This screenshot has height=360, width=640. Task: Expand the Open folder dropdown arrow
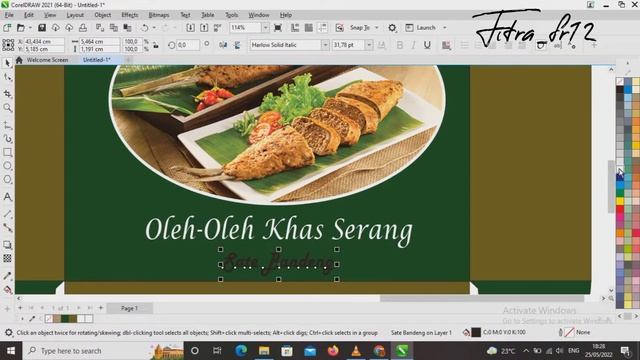pos(30,28)
